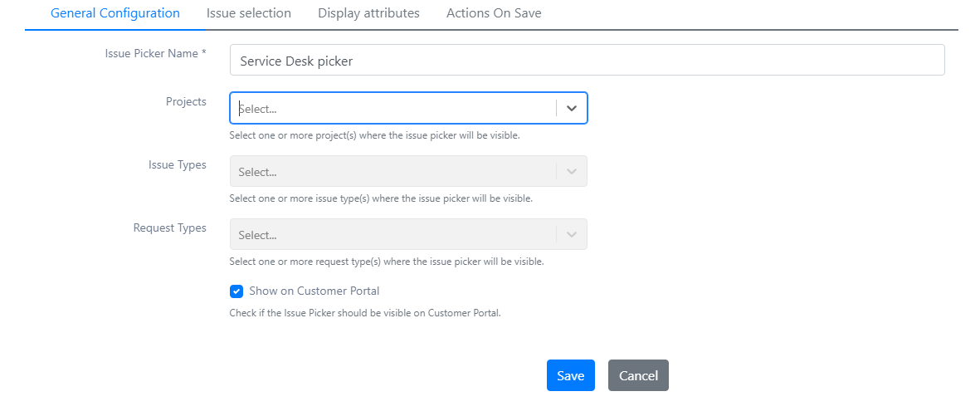980x411 pixels.
Task: Click inside the Projects select box
Action: [392, 108]
